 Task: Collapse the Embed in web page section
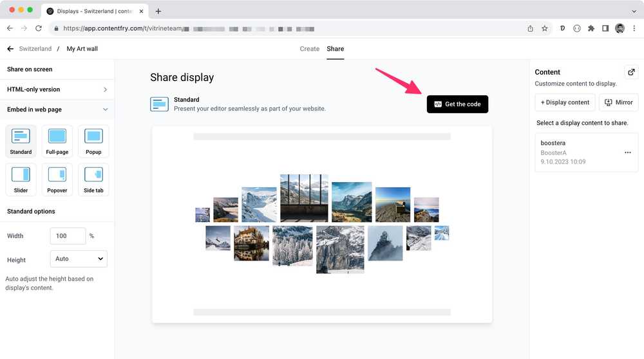point(57,109)
